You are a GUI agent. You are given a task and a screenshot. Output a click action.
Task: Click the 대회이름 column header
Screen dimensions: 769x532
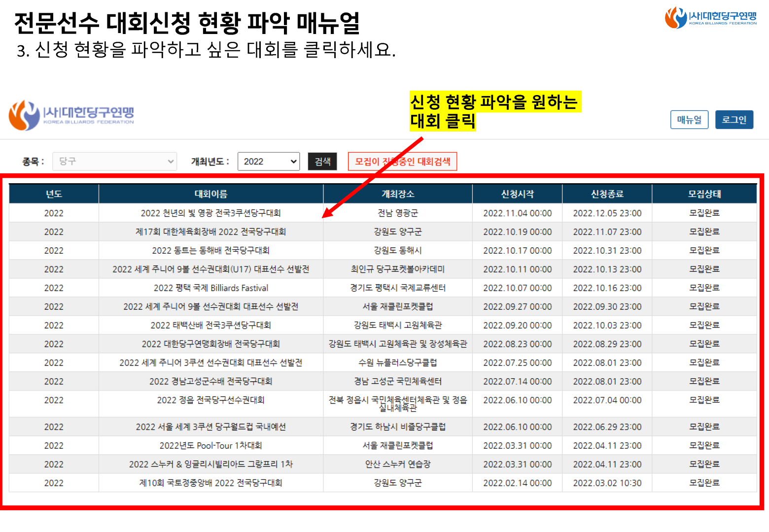coord(211,194)
